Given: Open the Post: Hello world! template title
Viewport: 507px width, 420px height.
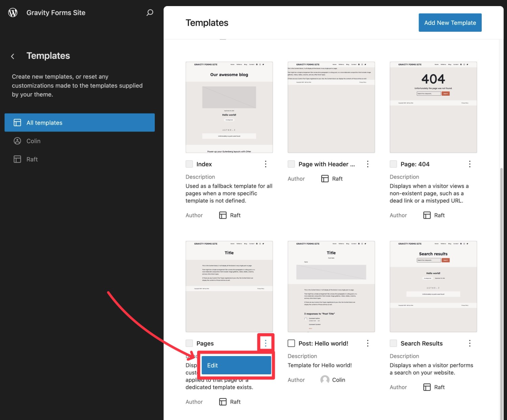Looking at the screenshot, I should [x=323, y=343].
